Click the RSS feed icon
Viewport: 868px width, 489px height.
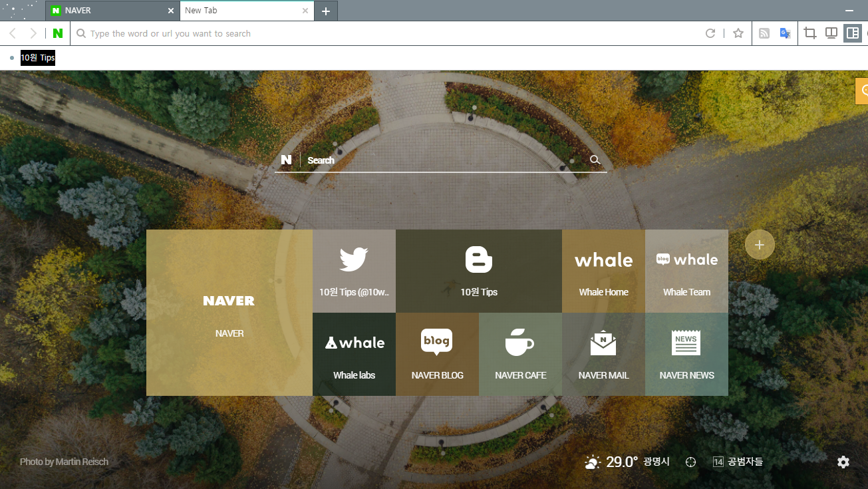click(764, 33)
